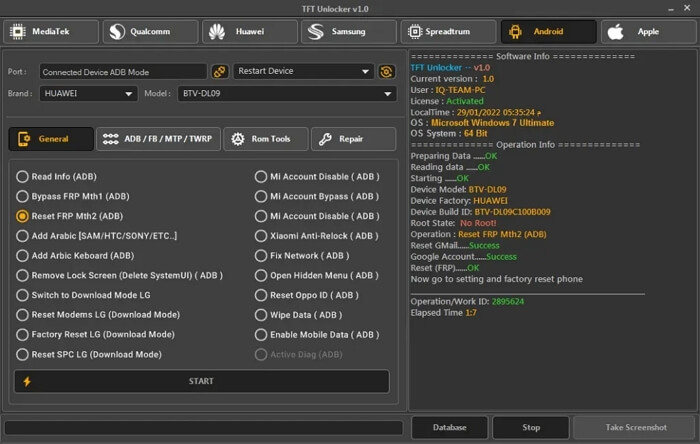
Task: Select Factory Reset LG (Download Mode)
Action: pos(95,334)
